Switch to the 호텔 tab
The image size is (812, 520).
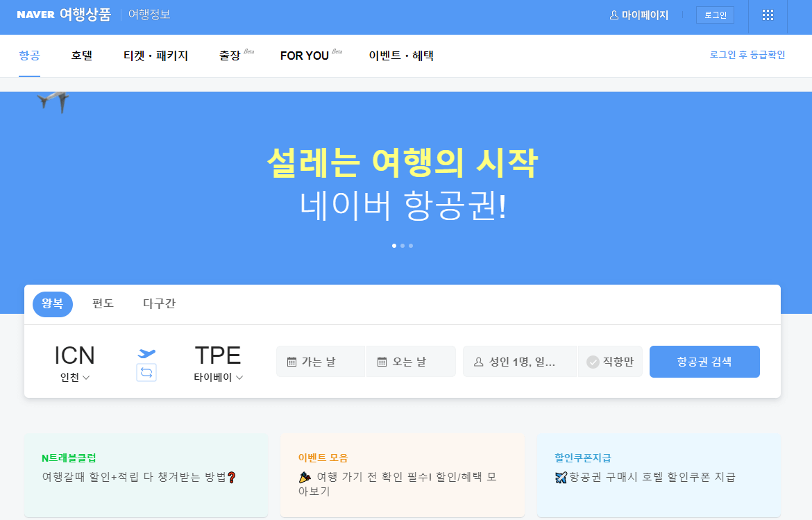click(81, 56)
